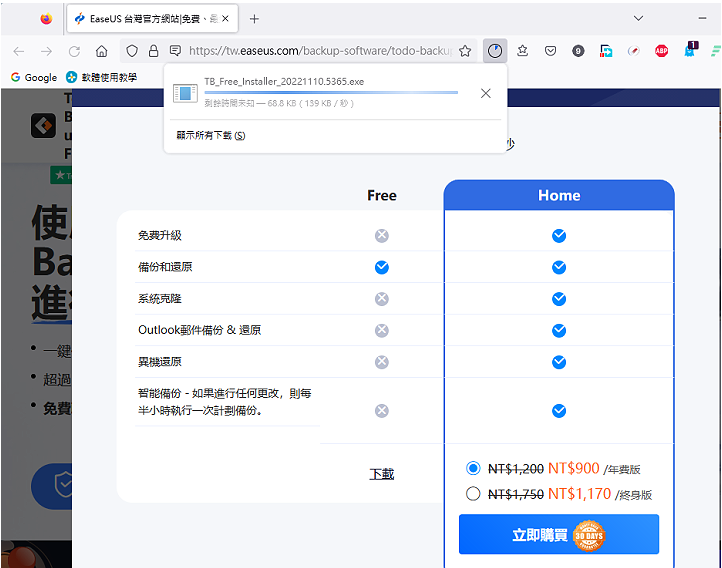Close the EaseUS browser tab
The width and height of the screenshot is (722, 568).
click(225, 19)
